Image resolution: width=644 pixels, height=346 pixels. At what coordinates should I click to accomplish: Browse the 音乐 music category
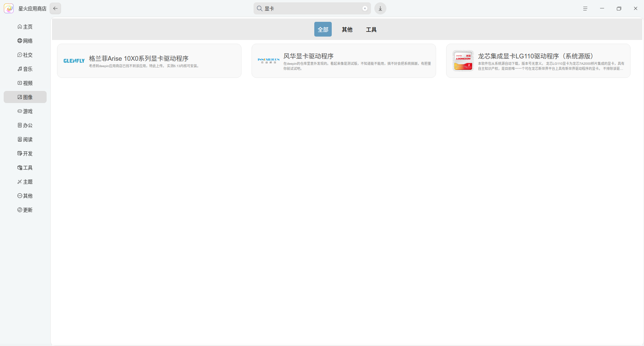tap(25, 69)
